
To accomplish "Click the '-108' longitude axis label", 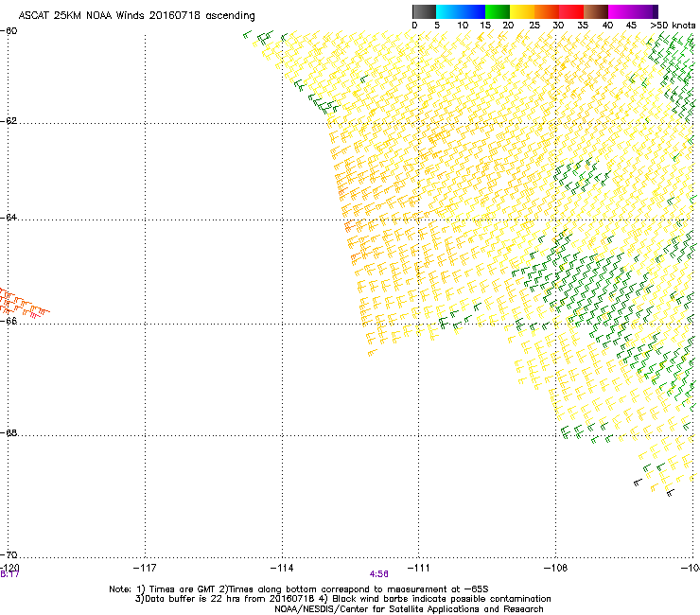I will click(x=556, y=568).
